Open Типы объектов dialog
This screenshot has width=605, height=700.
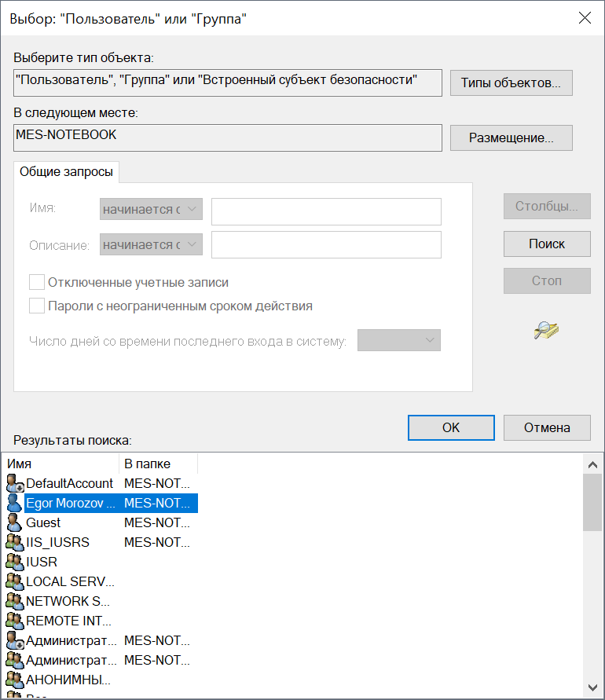tap(511, 82)
